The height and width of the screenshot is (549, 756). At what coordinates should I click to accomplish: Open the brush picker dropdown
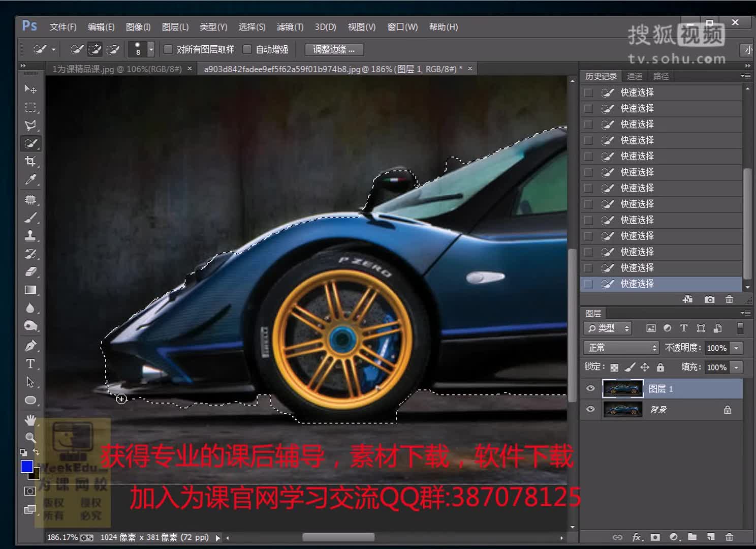151,49
